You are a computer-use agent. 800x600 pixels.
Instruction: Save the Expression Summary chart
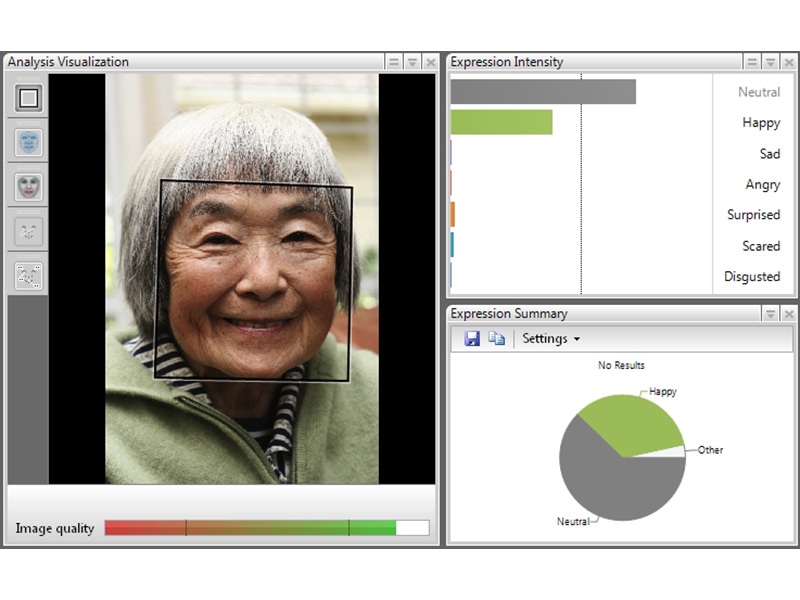coord(472,339)
